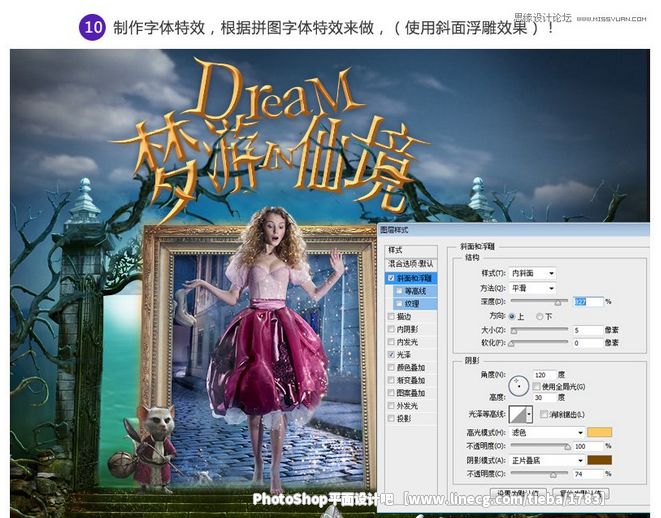Click the angle dial for shading
Screen dimensions: 661x518
click(519, 386)
